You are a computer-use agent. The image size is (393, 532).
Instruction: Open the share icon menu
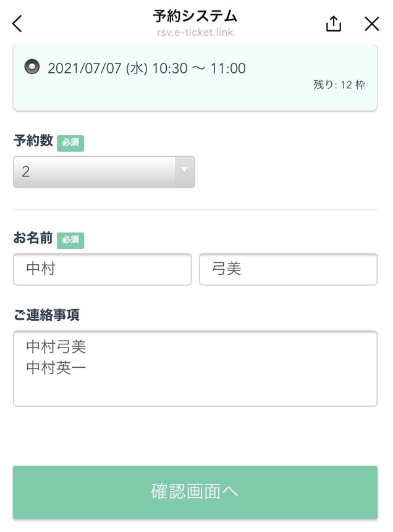coord(333,23)
